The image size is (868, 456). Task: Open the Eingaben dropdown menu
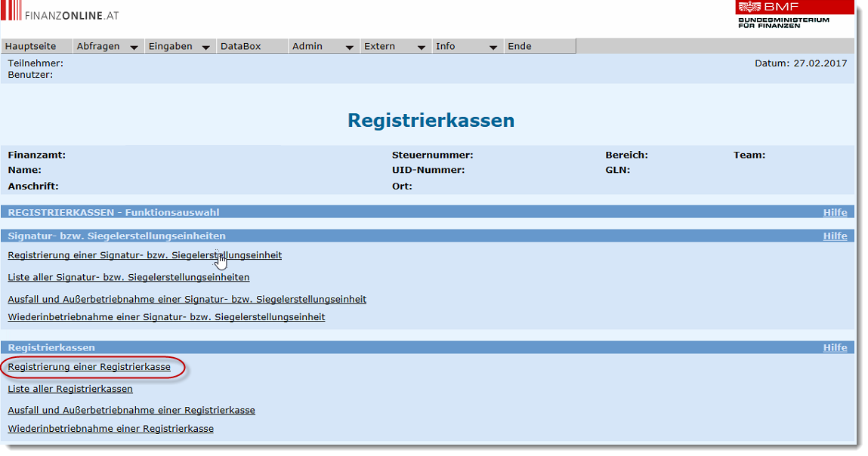tap(178, 46)
